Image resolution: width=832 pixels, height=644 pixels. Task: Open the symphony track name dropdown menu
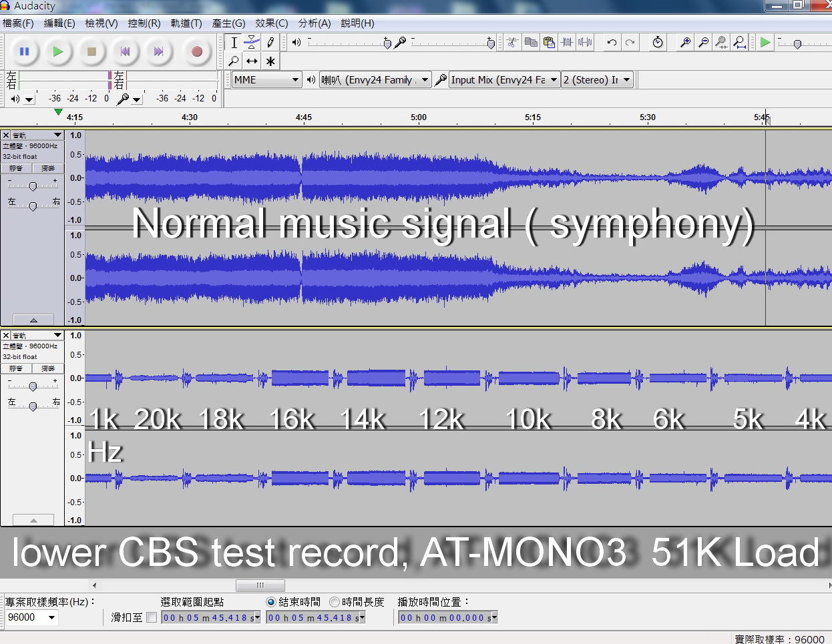tap(37, 135)
